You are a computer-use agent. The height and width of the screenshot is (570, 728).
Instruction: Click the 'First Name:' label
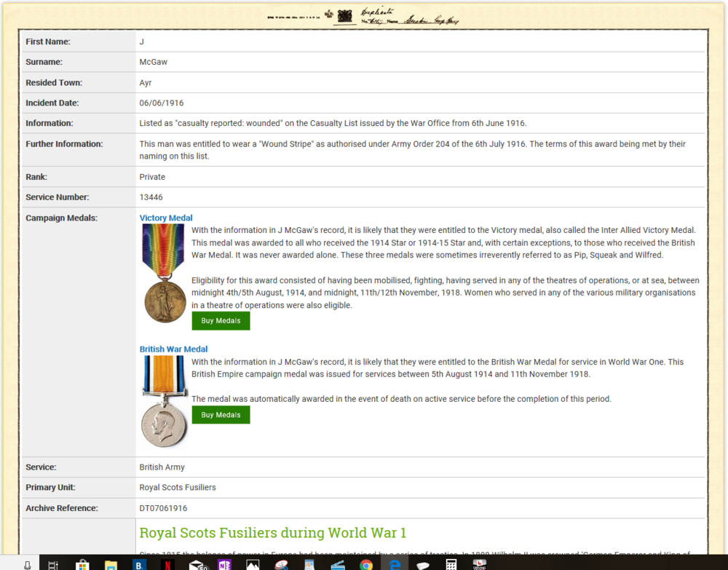tap(48, 41)
